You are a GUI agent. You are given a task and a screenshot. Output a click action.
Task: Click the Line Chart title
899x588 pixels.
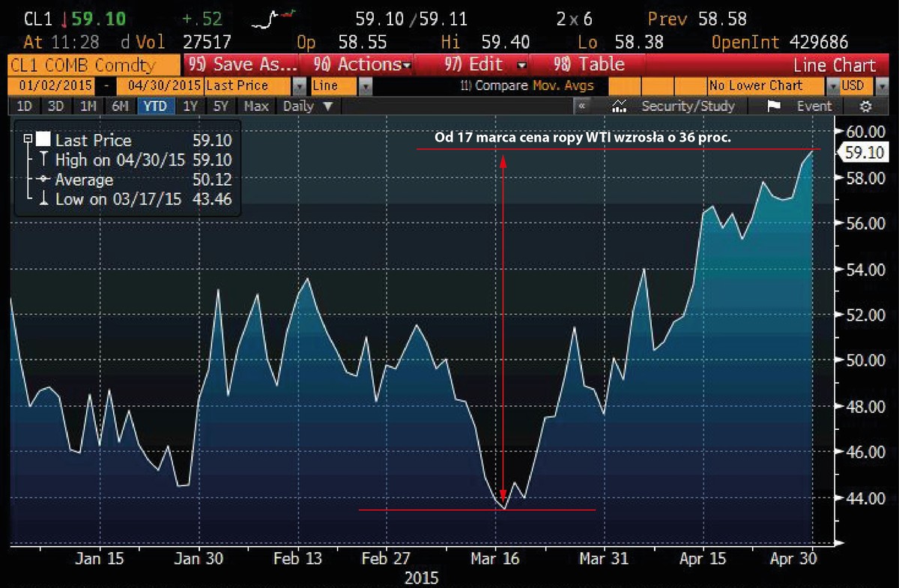pos(834,65)
